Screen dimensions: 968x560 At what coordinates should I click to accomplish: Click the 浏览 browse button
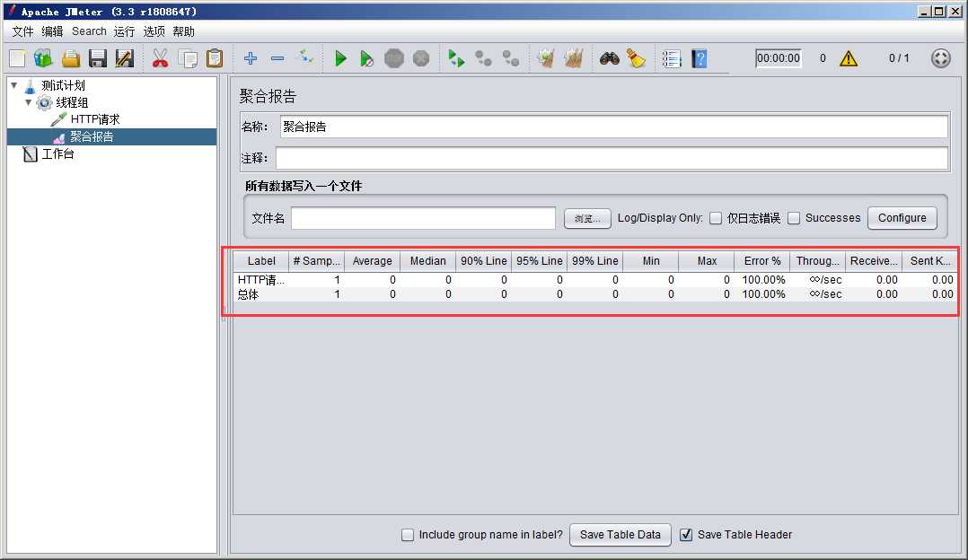coord(587,218)
